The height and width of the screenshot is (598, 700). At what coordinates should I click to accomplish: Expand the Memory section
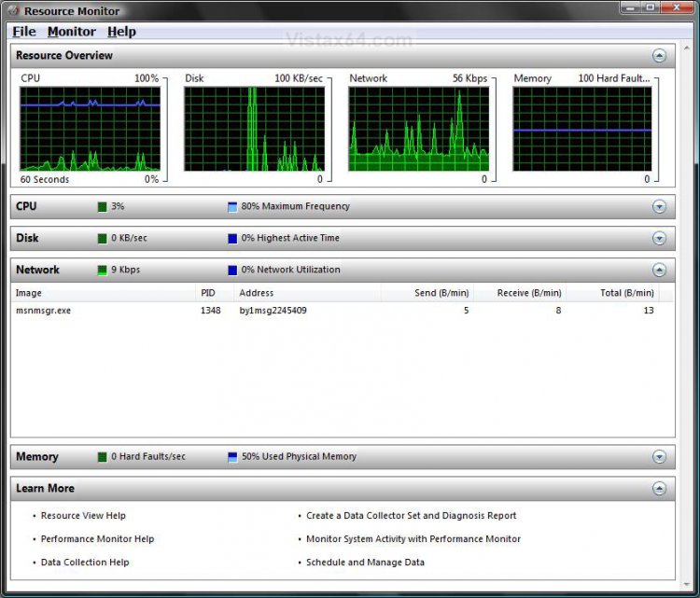pyautogui.click(x=659, y=457)
